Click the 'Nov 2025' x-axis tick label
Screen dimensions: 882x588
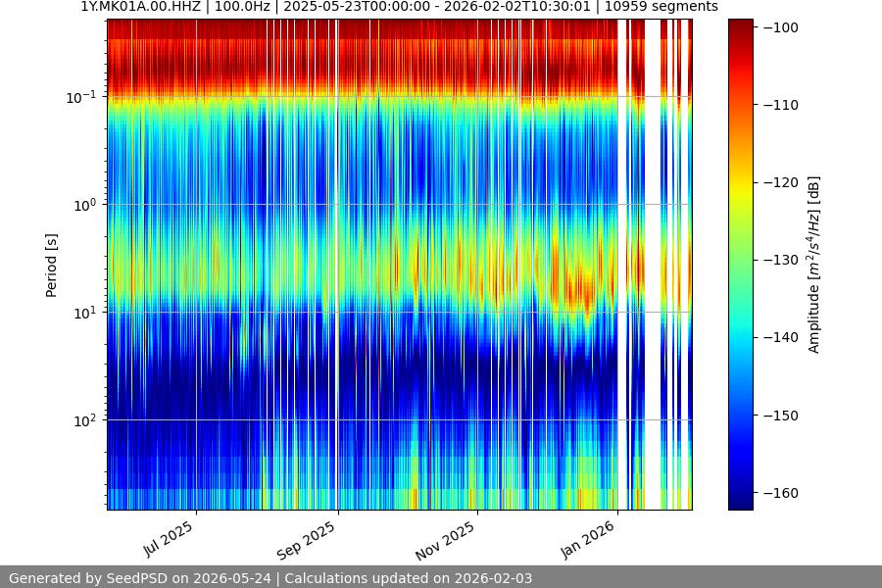[445, 540]
